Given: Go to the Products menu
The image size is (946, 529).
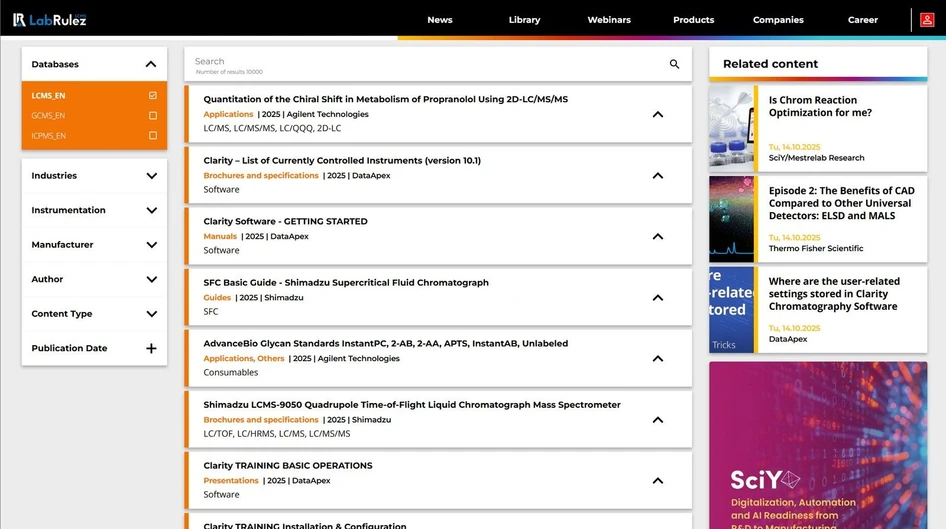Looking at the screenshot, I should 693,20.
